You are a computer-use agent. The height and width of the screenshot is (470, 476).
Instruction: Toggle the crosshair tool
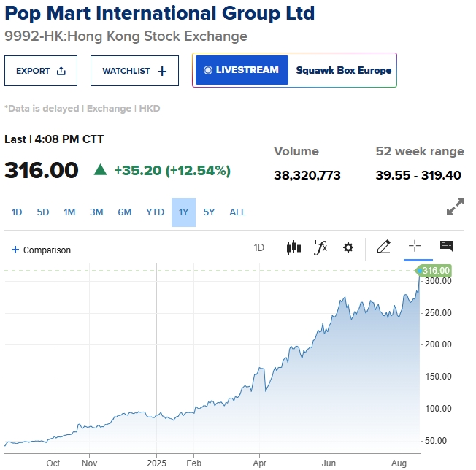tap(415, 247)
